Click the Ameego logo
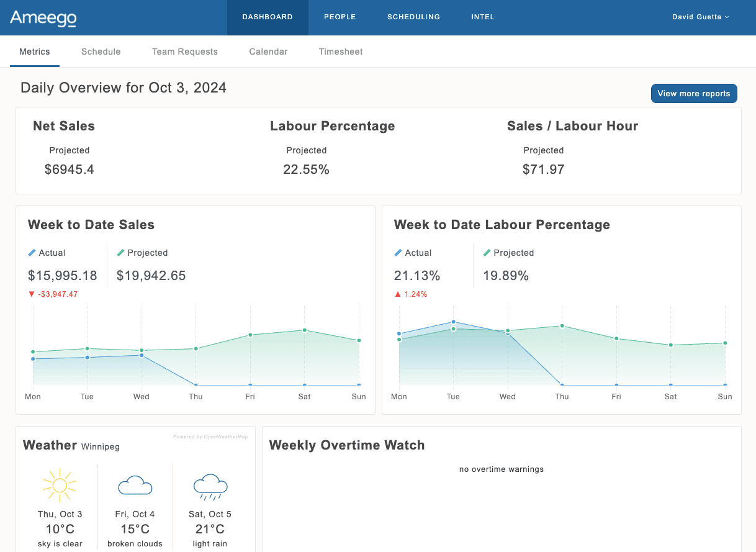The image size is (756, 552). pyautogui.click(x=43, y=18)
